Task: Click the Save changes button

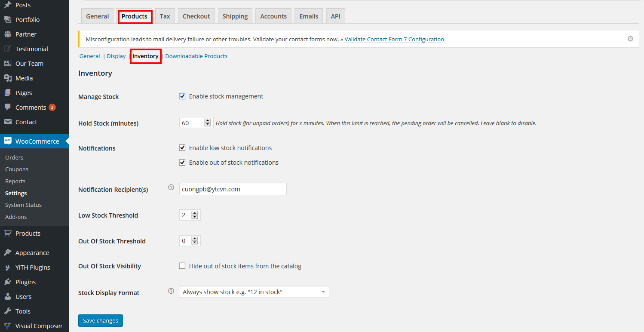Action: 101,320
